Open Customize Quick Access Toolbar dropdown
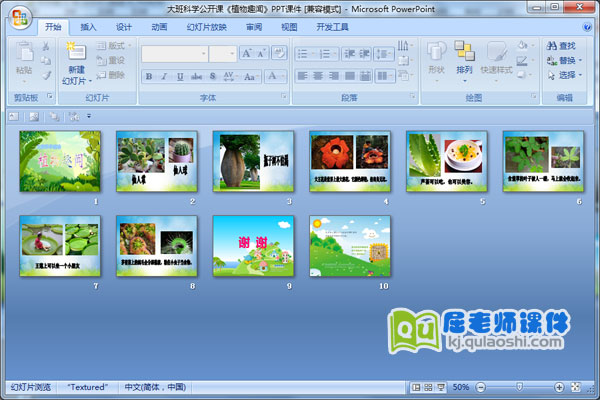 tap(89, 116)
